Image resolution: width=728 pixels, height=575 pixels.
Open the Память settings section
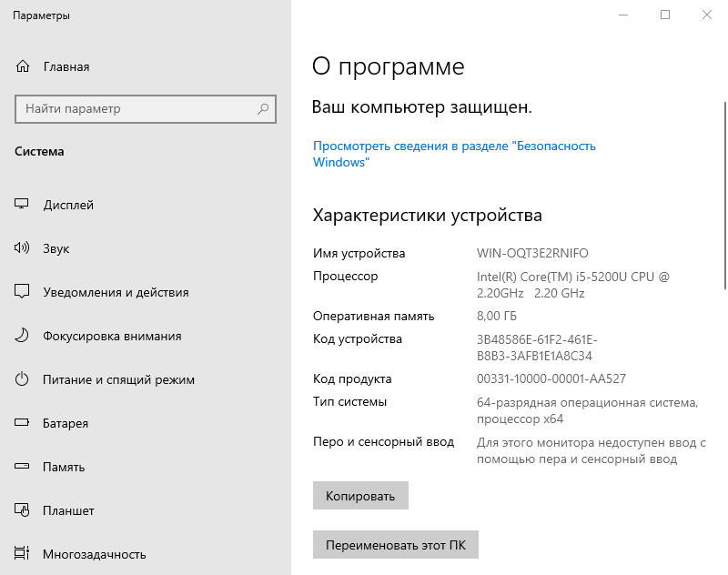point(64,468)
